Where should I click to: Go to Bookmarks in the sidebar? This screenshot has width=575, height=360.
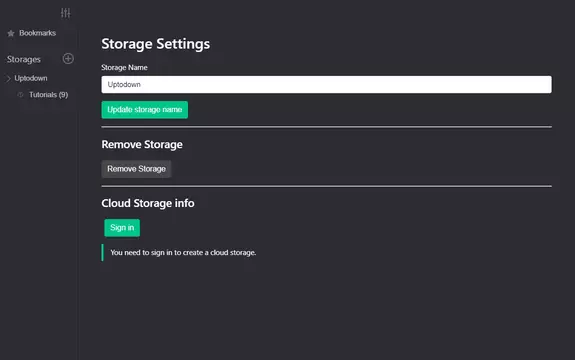[37, 33]
